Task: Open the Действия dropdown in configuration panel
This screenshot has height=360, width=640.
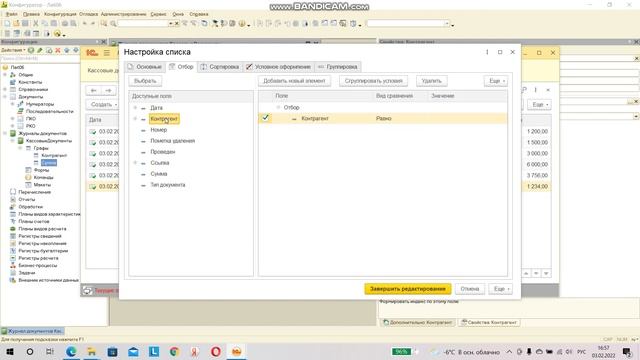Action: (13, 50)
